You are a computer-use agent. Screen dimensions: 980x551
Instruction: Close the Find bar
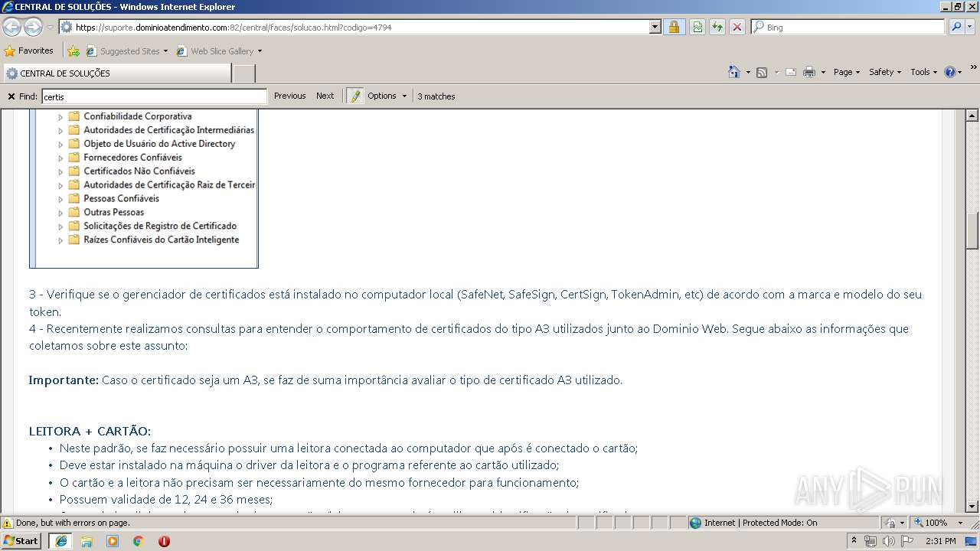pos(11,96)
